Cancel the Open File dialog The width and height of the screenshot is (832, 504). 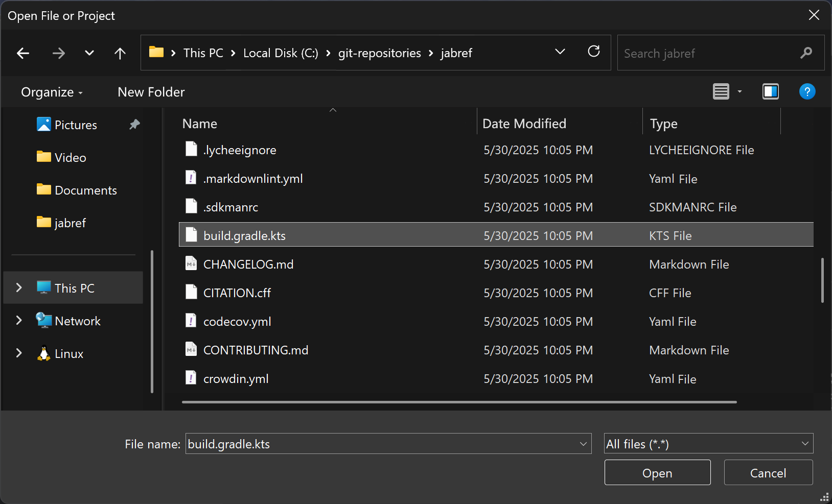pos(768,472)
